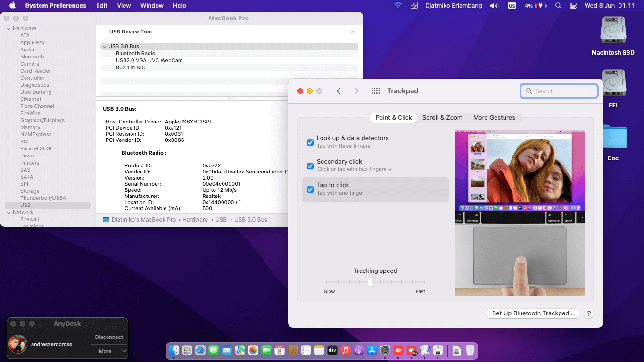Toggle Look up & data detectors checkbox

click(x=310, y=142)
